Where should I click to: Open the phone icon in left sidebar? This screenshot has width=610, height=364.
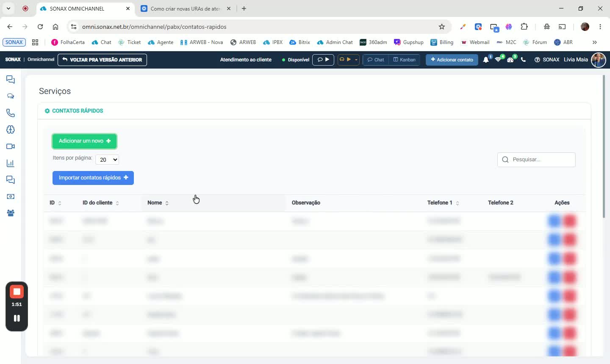(x=11, y=113)
